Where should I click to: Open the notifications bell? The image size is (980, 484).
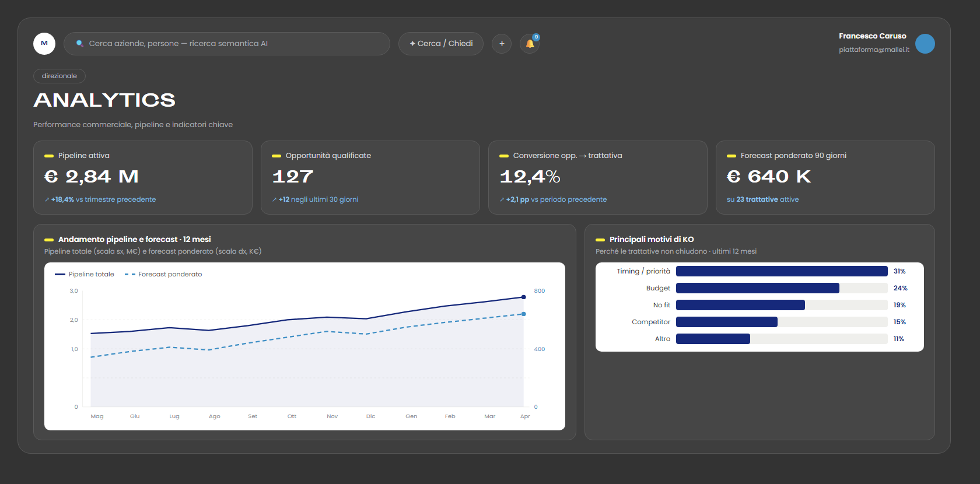click(x=530, y=44)
